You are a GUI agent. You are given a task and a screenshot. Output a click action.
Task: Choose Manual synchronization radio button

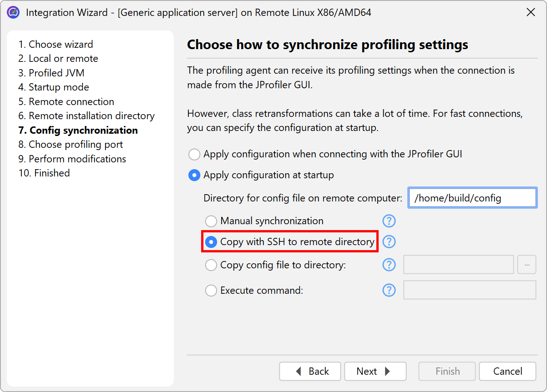tap(211, 221)
